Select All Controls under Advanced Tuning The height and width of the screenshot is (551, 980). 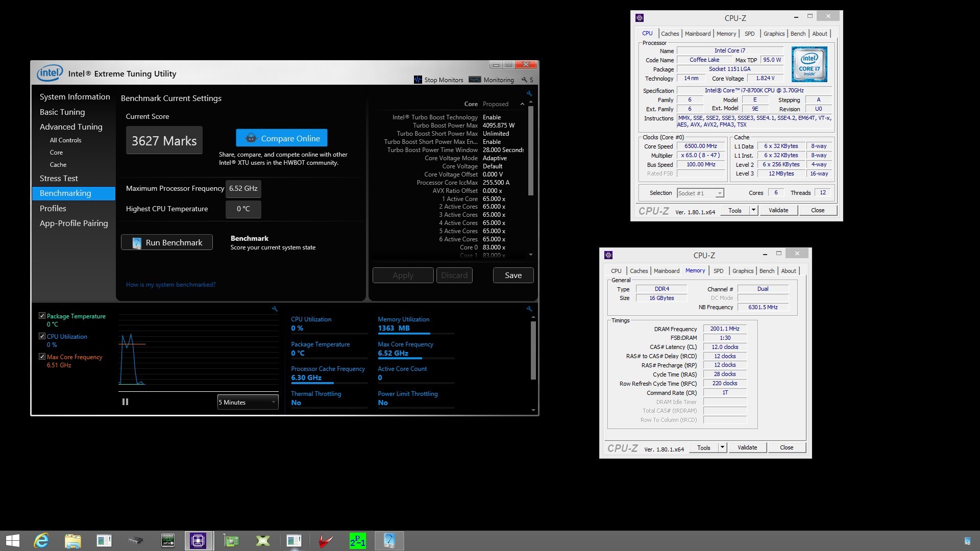(x=65, y=140)
